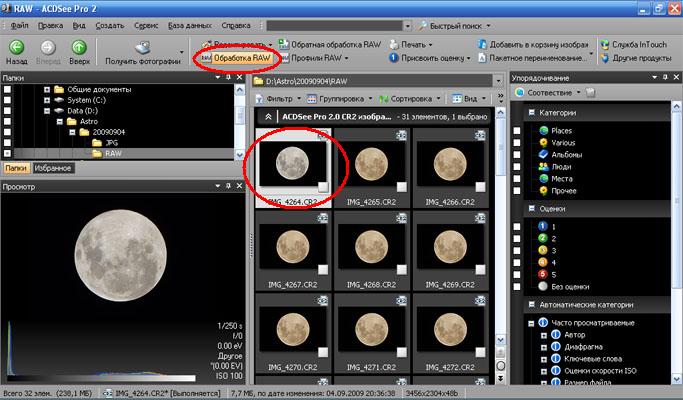Check the Без оценки box

517,287
